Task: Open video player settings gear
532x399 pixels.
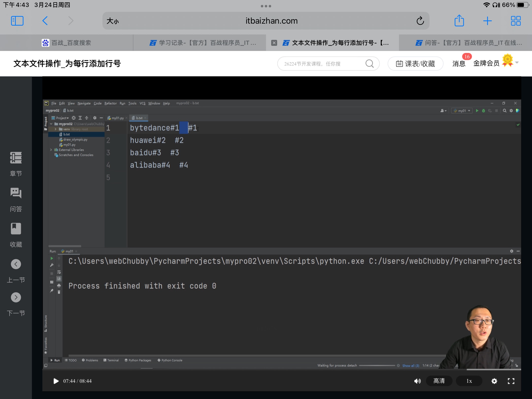Action: coord(494,381)
